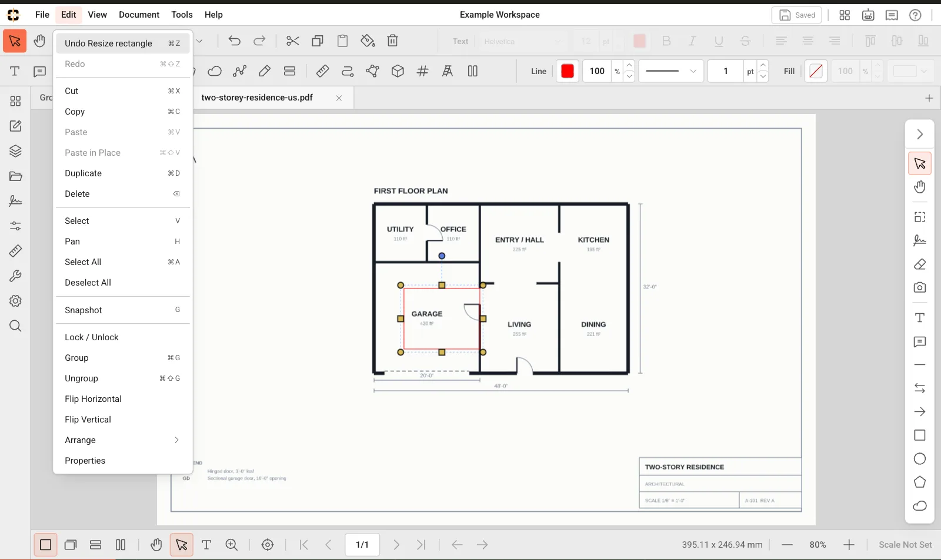
Task: Click the trash Delete icon in toolbar
Action: pyautogui.click(x=393, y=41)
